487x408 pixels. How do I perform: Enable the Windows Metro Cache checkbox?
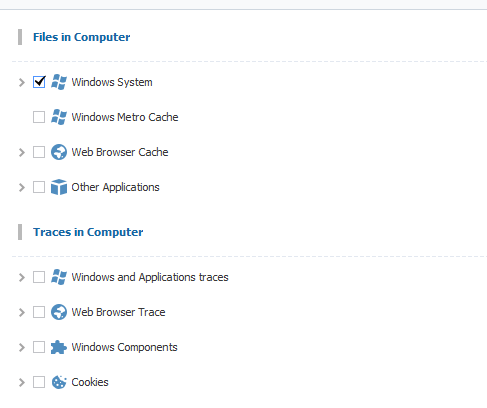point(39,117)
